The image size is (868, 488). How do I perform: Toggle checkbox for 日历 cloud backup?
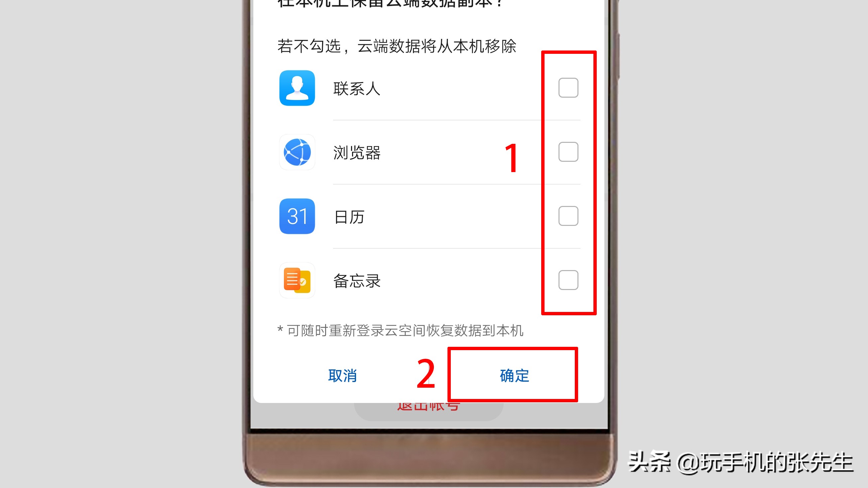(x=567, y=216)
